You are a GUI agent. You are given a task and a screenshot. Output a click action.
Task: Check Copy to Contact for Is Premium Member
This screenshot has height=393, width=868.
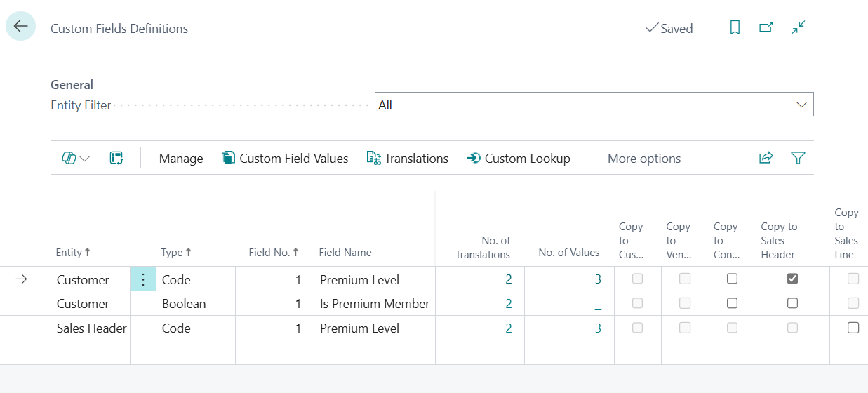(x=732, y=303)
